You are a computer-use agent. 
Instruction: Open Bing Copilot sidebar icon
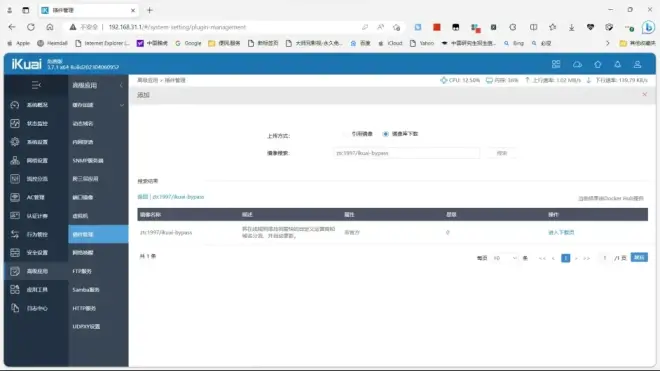pos(648,27)
